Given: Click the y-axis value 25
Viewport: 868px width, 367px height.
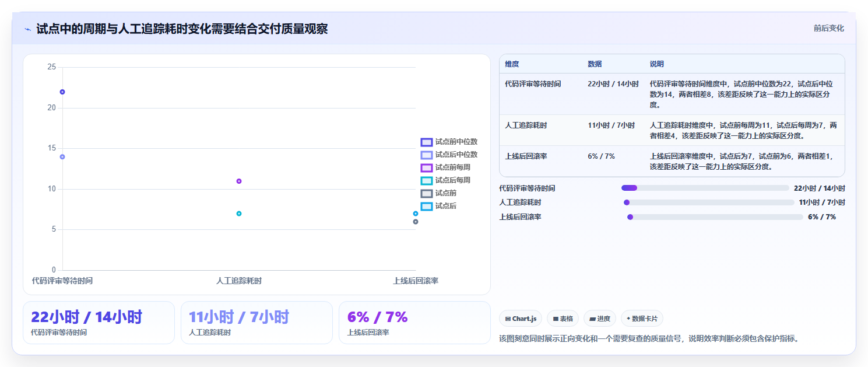Looking at the screenshot, I should (52, 67).
